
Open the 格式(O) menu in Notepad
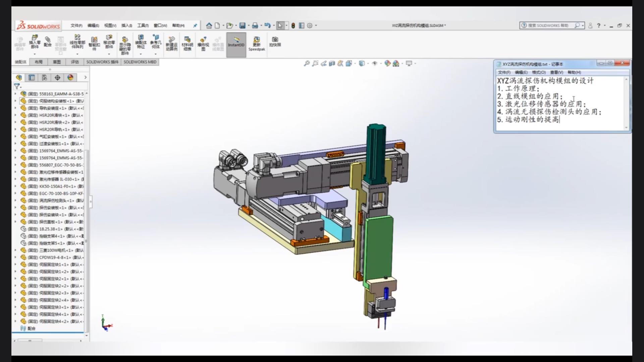(x=539, y=72)
